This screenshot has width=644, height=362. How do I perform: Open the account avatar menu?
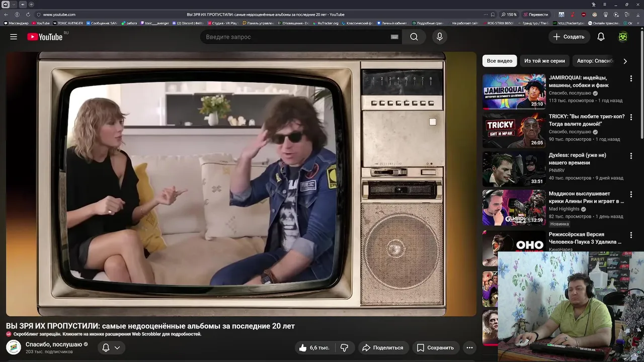[623, 37]
